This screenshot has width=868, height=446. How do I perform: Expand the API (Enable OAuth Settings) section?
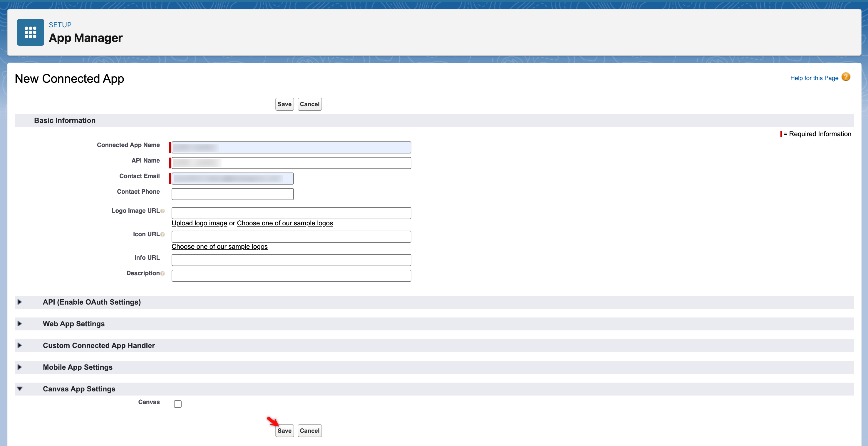coord(20,302)
